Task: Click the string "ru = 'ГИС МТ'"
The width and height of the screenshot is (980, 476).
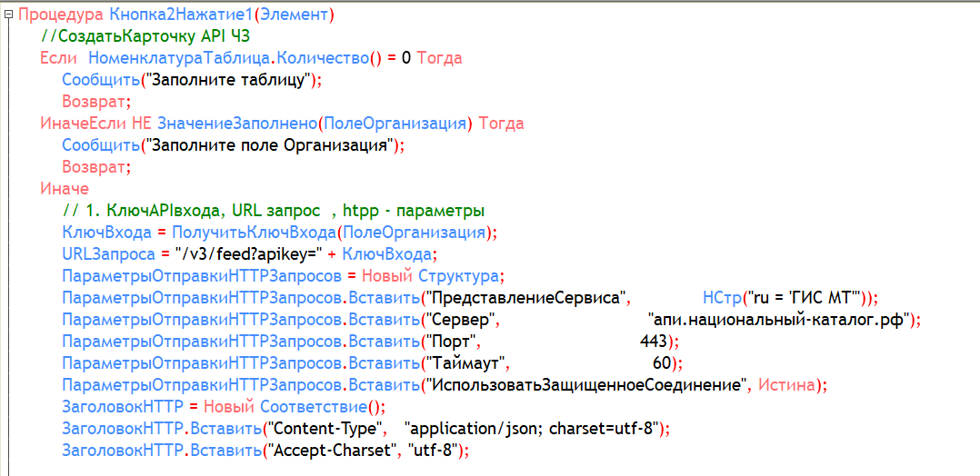Action: coord(803,298)
